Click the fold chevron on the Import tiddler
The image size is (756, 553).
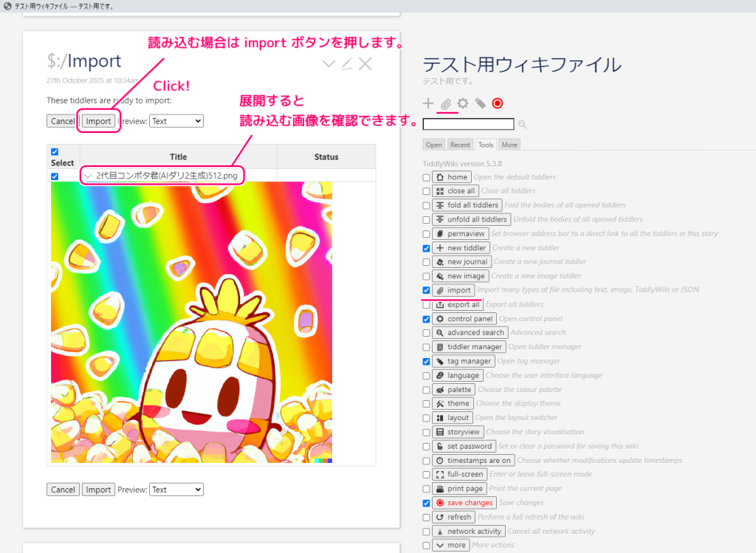(x=328, y=63)
